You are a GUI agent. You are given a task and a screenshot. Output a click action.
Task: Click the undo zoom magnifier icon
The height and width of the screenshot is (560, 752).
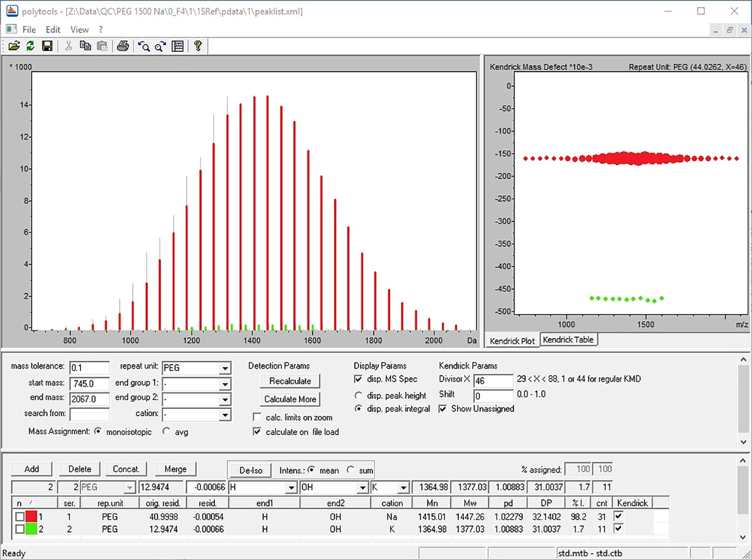pos(145,46)
